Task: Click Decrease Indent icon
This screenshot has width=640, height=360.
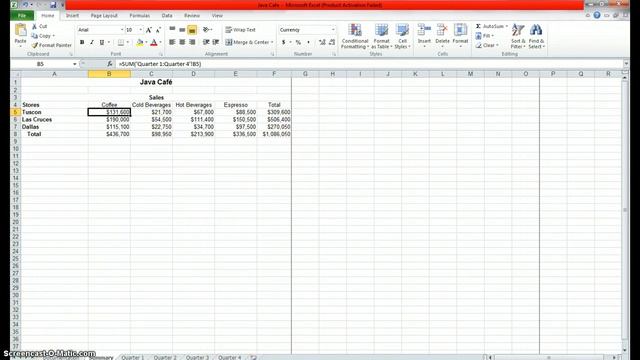Action: [206, 42]
